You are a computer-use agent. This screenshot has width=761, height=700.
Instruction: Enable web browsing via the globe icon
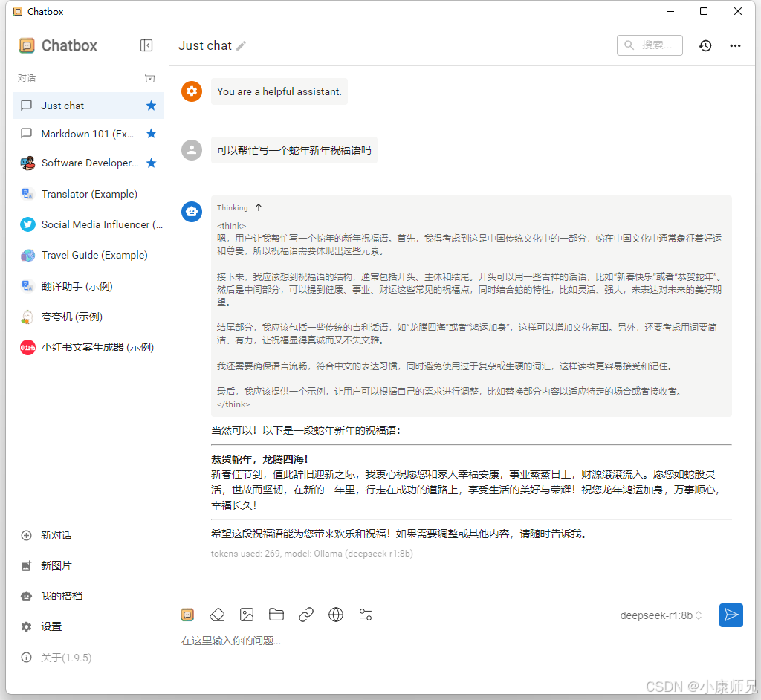[x=336, y=615]
